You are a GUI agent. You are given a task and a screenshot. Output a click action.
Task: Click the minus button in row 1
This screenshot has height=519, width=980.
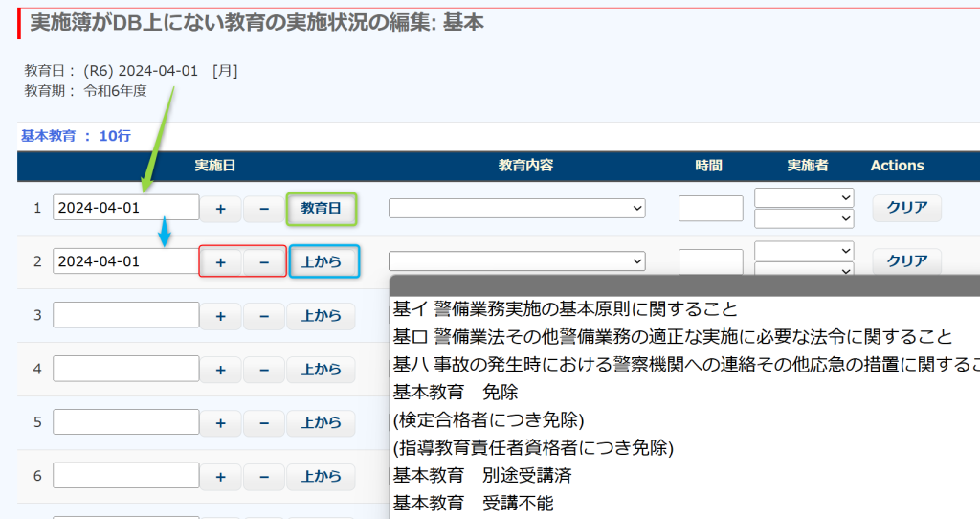tap(264, 208)
